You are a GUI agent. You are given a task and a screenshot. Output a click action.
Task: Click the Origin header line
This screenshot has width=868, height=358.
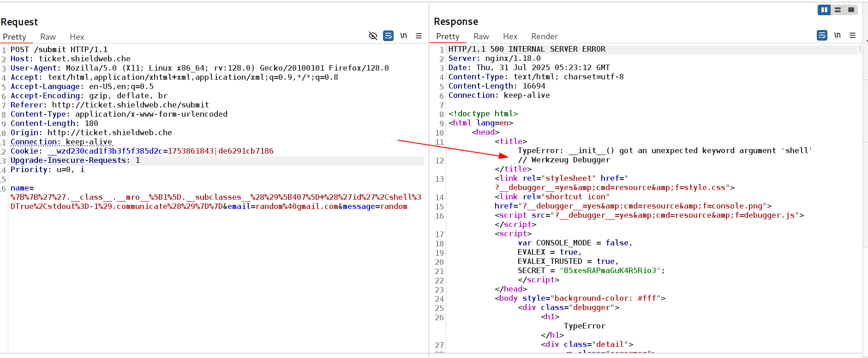coord(91,133)
